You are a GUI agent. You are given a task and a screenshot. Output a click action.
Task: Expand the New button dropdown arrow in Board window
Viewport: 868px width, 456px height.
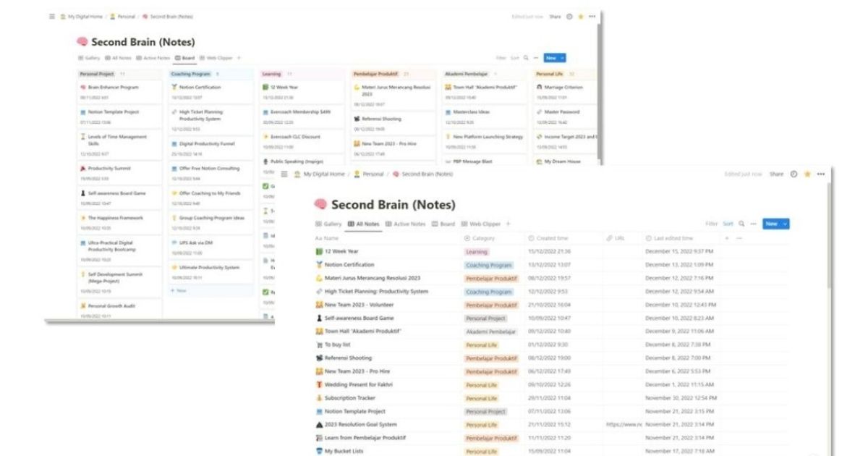coord(562,58)
